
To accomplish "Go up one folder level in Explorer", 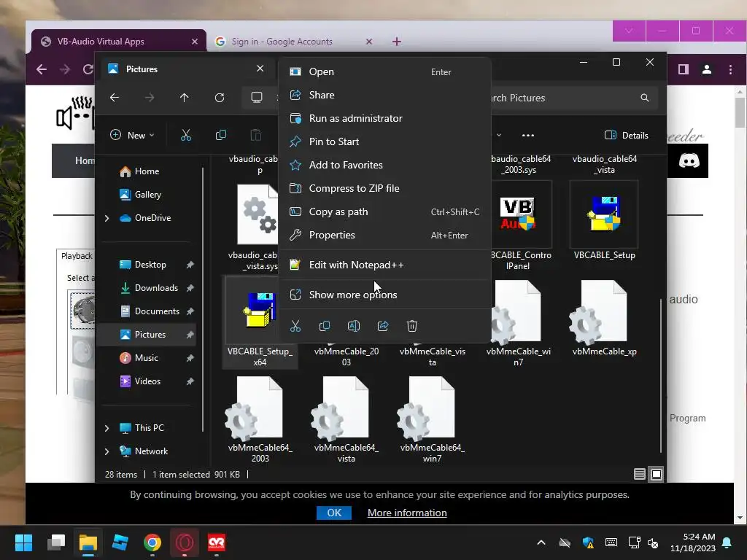I will [x=185, y=98].
